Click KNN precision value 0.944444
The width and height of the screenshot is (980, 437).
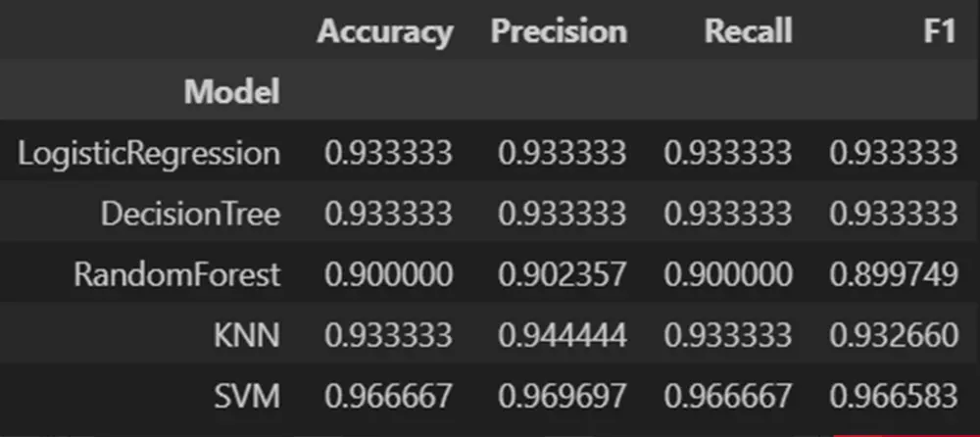tap(562, 335)
